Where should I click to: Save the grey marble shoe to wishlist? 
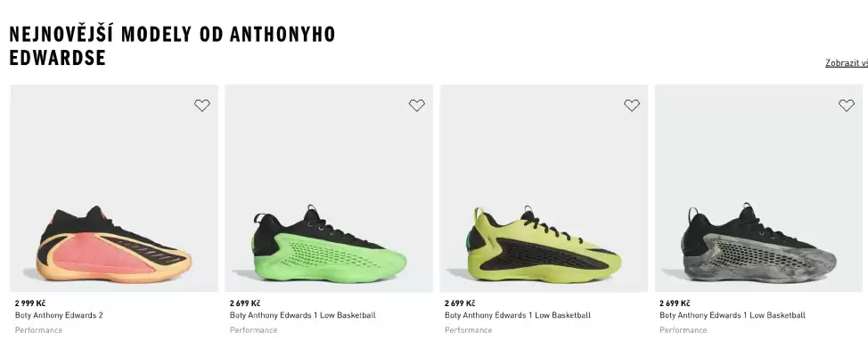[x=847, y=105]
